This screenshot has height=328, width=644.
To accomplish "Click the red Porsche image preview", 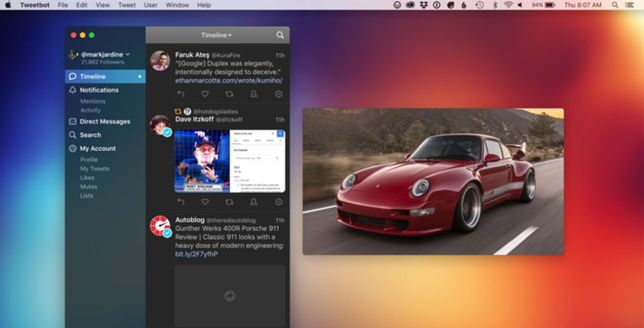I will (x=433, y=181).
